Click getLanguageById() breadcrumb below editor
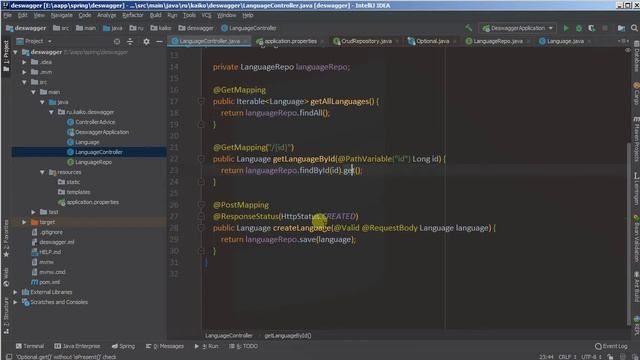This screenshot has height=360, width=640. point(288,336)
